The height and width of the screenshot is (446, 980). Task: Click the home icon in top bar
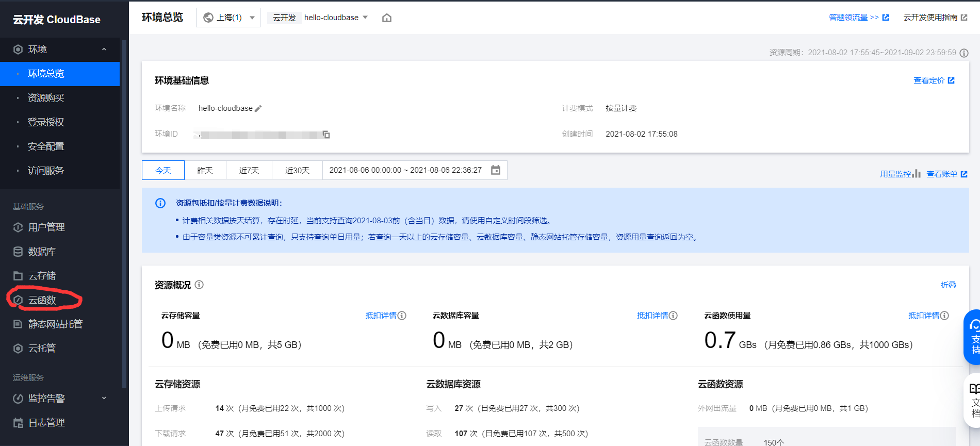(x=386, y=18)
